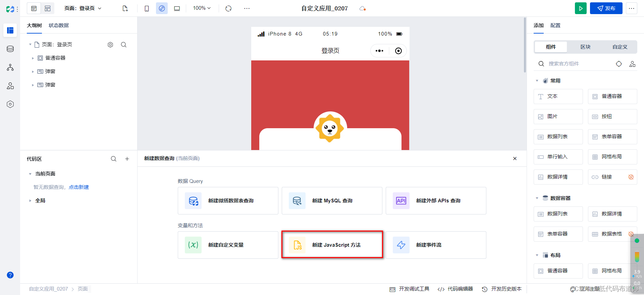Open the page editor sidebar icon
Screen dimensions: 644x295
click(x=10, y=30)
